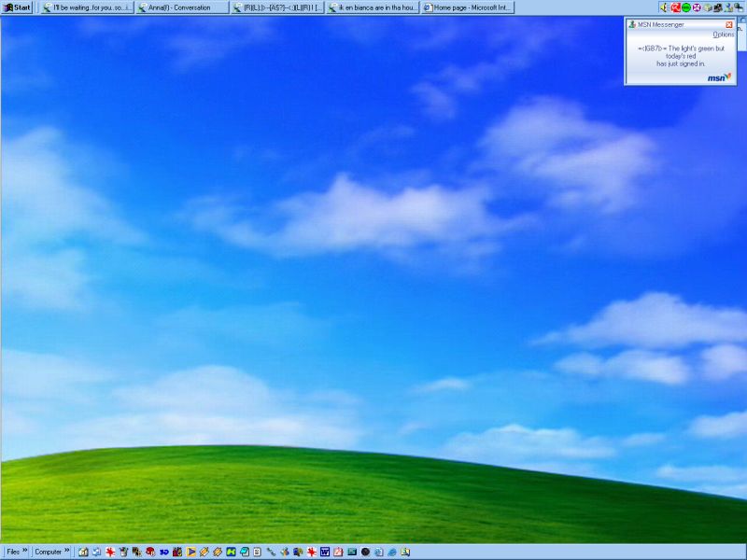Click the Options link in MSN popup
747x560 pixels.
point(723,35)
